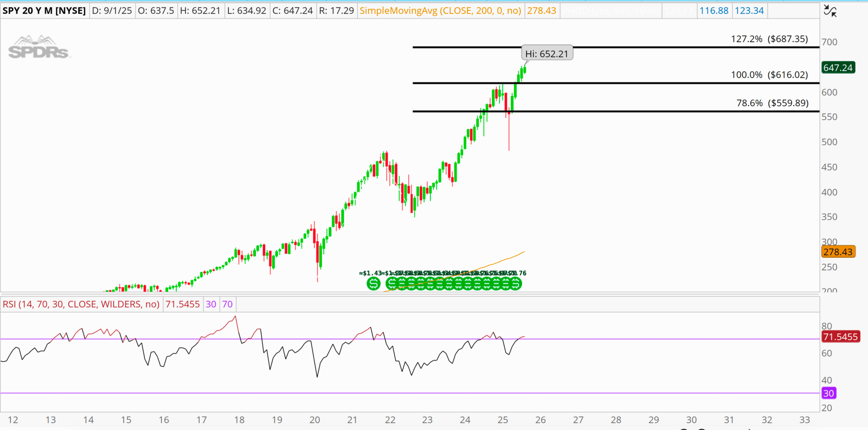
Task: Click the O: 637.5 open value
Action: [x=156, y=10]
